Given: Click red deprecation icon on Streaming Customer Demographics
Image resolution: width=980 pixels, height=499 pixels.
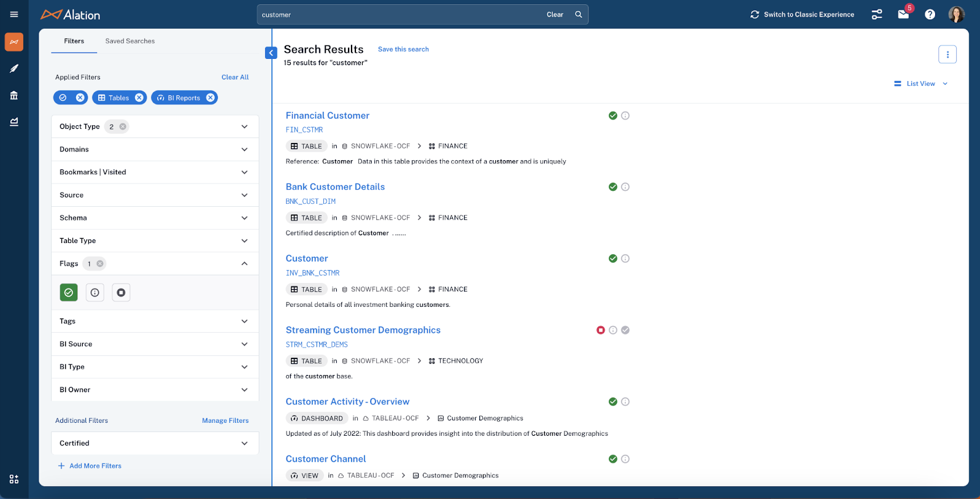Looking at the screenshot, I should [x=601, y=330].
